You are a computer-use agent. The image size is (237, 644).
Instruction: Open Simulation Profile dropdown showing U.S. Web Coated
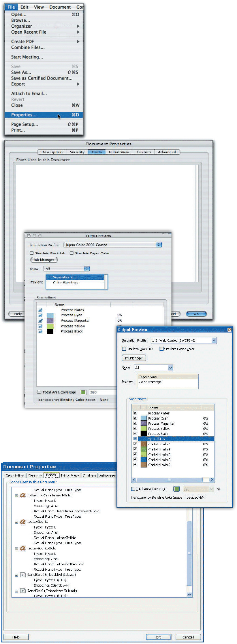[x=184, y=340]
